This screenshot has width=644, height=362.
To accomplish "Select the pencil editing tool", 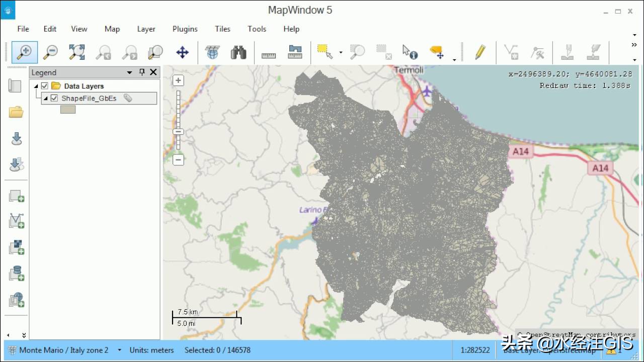I will click(x=480, y=52).
